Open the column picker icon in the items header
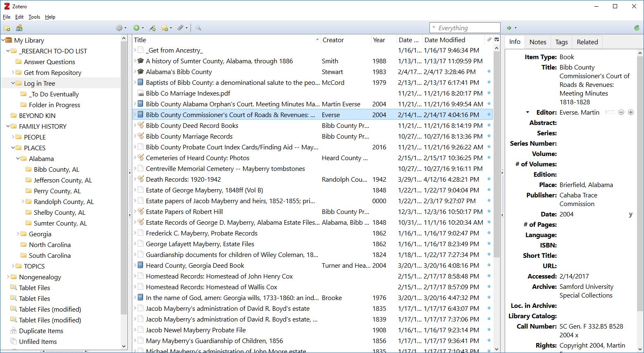This screenshot has height=353, width=644. pos(496,40)
